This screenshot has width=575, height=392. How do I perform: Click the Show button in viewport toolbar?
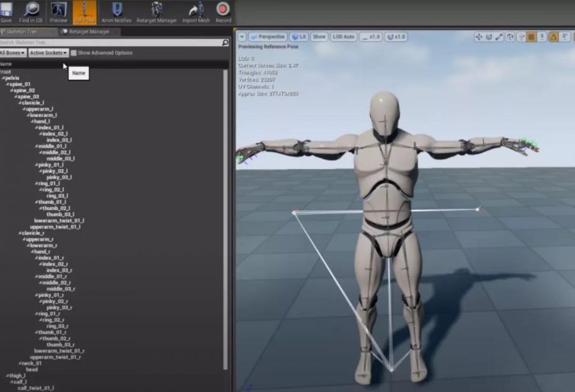pyautogui.click(x=319, y=37)
